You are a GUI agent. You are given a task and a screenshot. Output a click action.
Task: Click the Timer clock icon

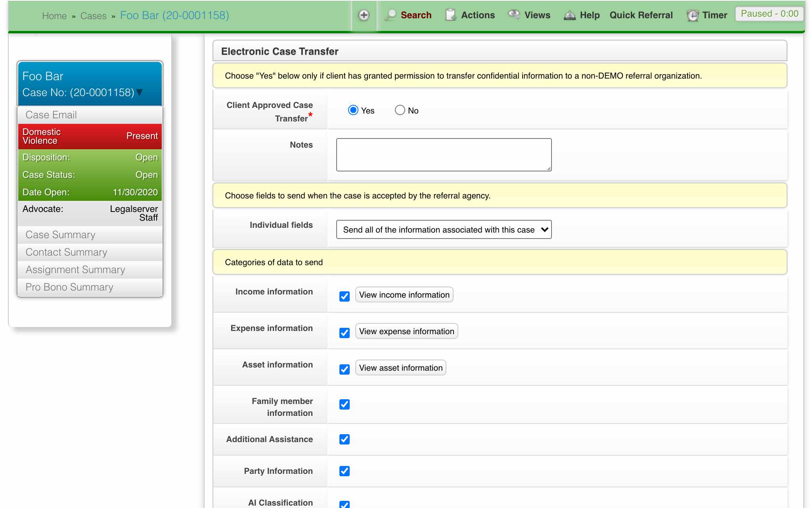click(693, 15)
